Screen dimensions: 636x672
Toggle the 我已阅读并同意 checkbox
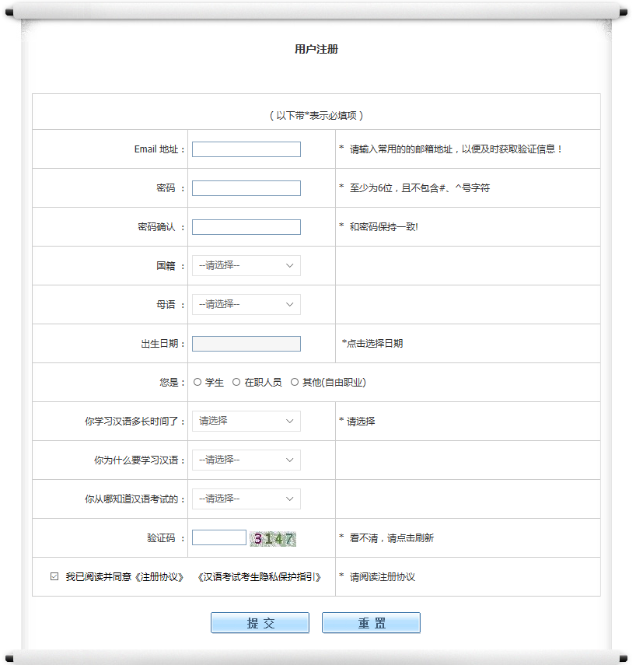click(x=54, y=577)
